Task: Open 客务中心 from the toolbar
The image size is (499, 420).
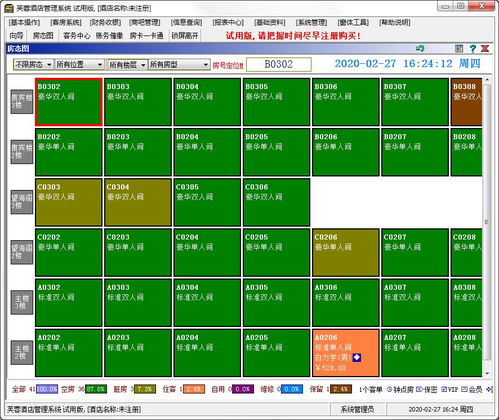Action: (76, 35)
